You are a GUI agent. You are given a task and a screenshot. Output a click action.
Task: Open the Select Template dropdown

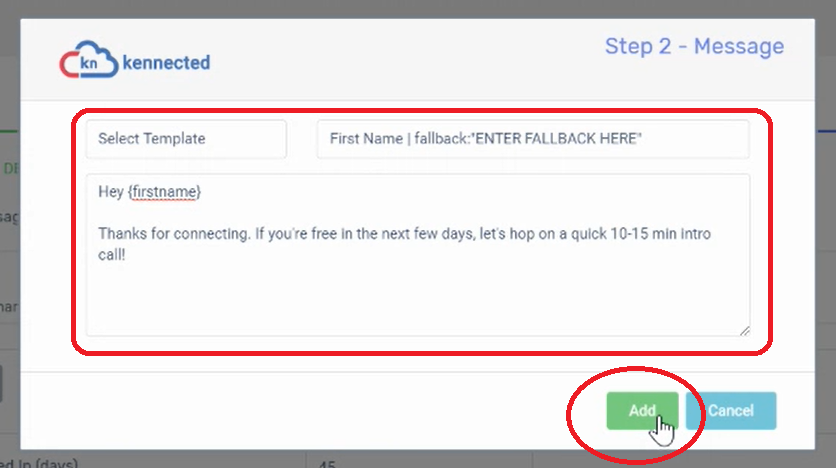(x=186, y=139)
